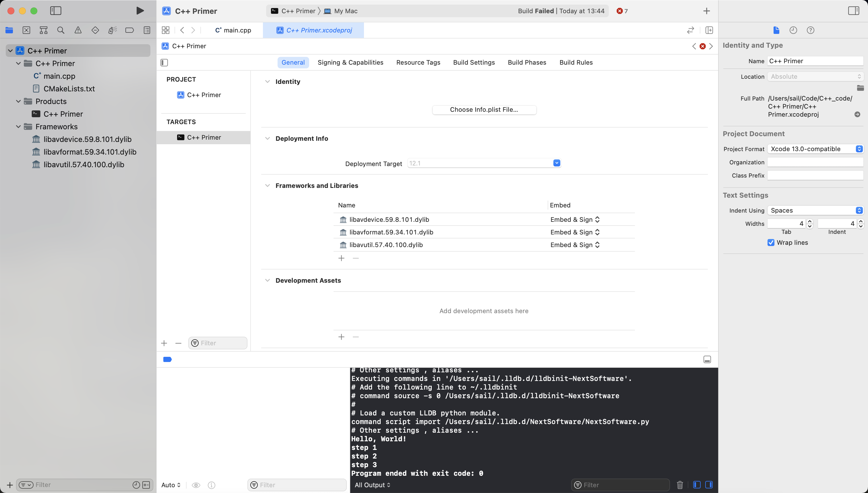Reveal the project path in Finder arrow
Viewport: 868px width, 493px height.
857,114
